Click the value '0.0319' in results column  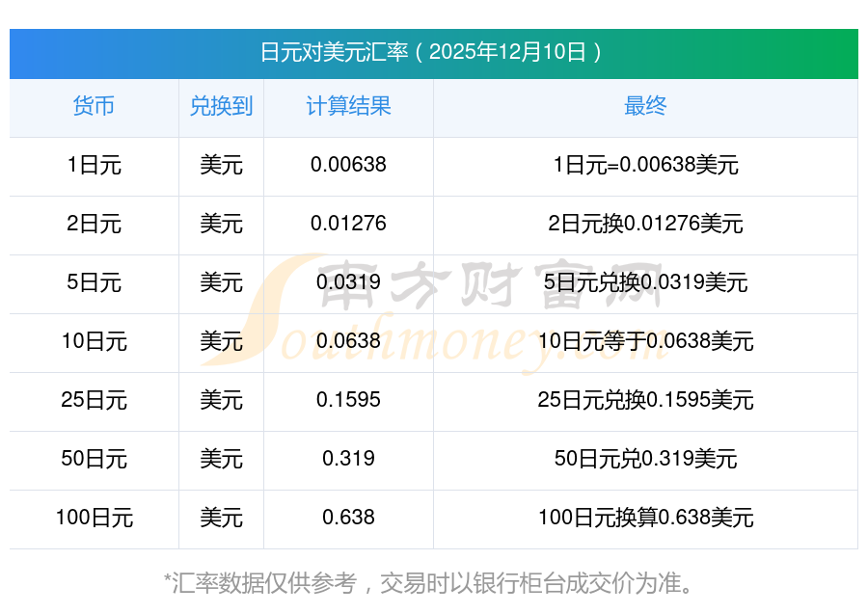(348, 282)
